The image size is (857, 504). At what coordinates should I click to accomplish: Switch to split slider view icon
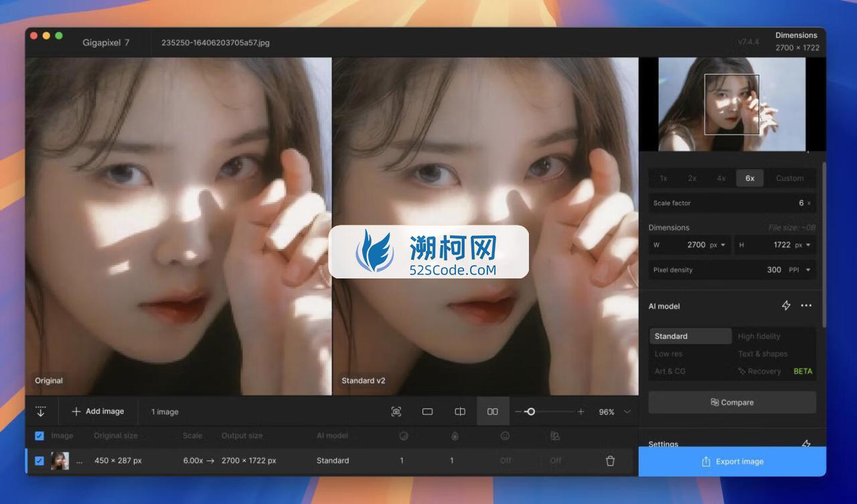(460, 412)
